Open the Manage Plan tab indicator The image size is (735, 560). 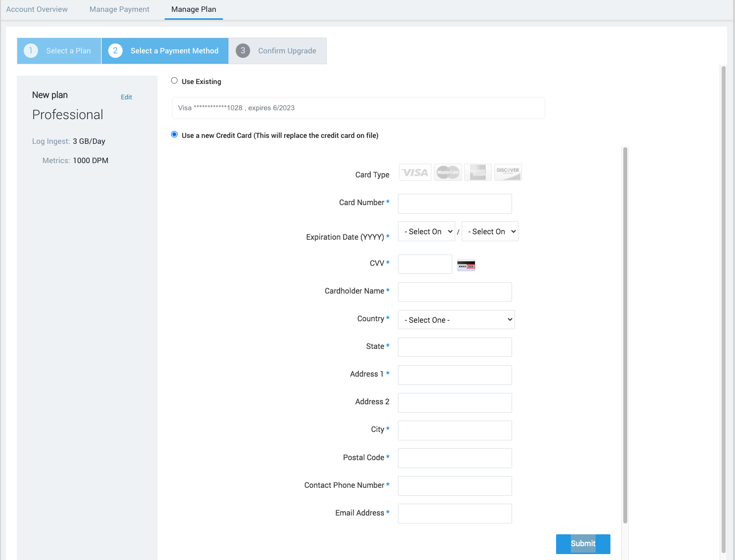tap(193, 9)
